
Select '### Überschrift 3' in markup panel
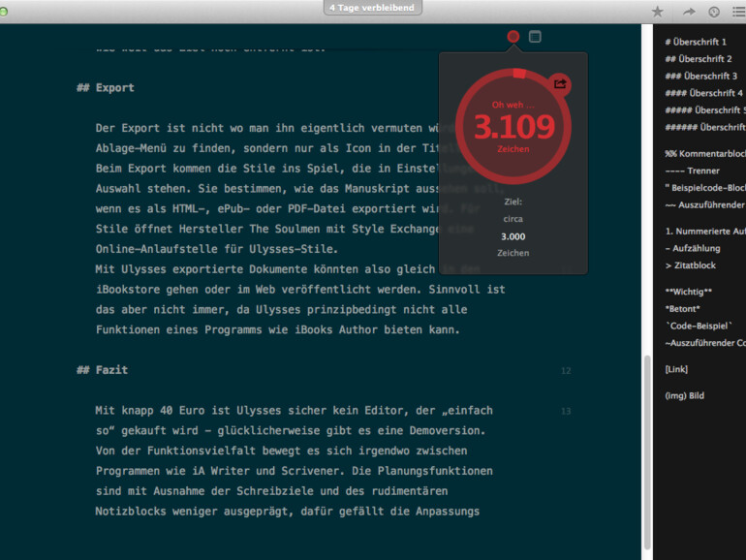click(701, 77)
